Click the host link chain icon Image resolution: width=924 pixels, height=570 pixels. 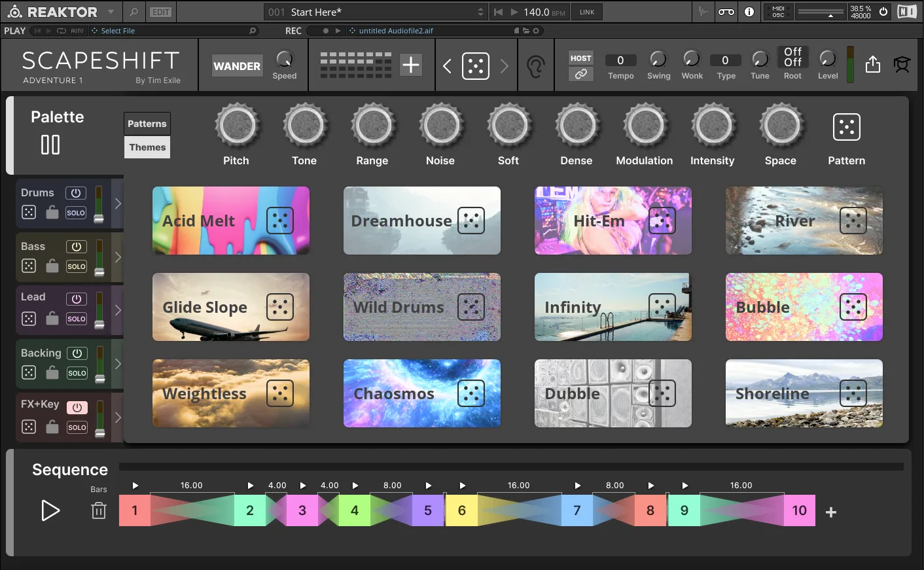tap(580, 74)
